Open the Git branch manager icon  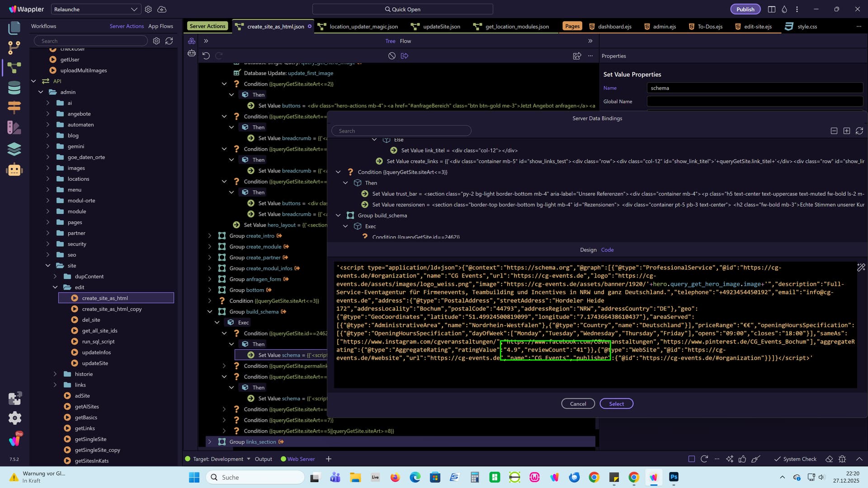[14, 47]
